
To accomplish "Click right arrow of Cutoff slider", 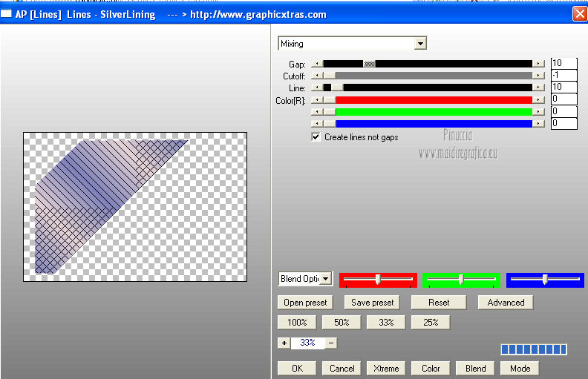I will [538, 76].
